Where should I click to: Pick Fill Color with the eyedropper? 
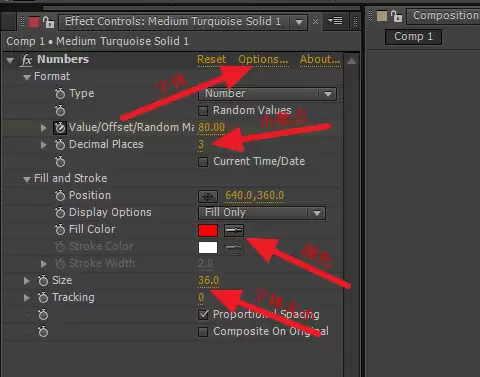(x=234, y=230)
